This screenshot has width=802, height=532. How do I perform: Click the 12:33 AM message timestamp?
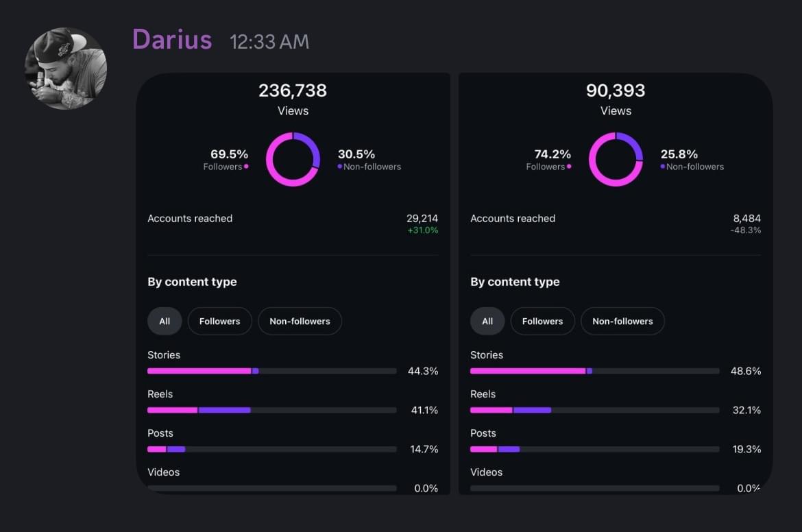[x=269, y=42]
